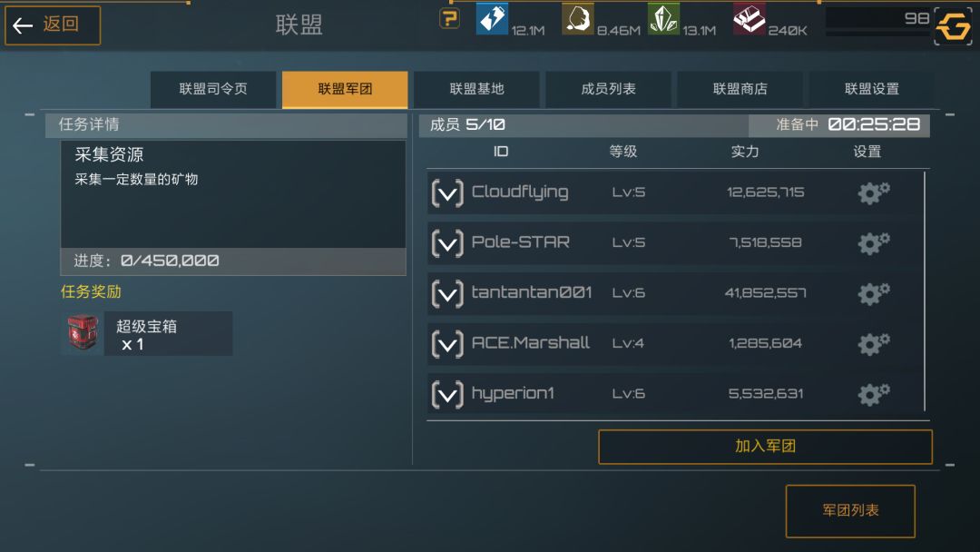Switch to the 成员列表 tab
The height and width of the screenshot is (552, 980).
click(608, 89)
